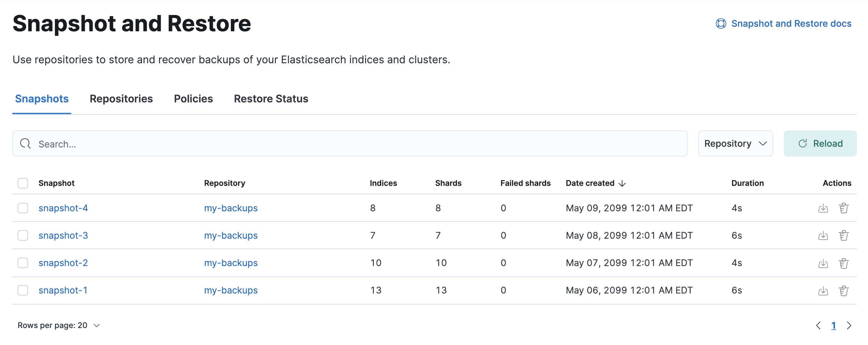Delete snapshot-1 with the trash icon
The height and width of the screenshot is (345, 868).
844,291
